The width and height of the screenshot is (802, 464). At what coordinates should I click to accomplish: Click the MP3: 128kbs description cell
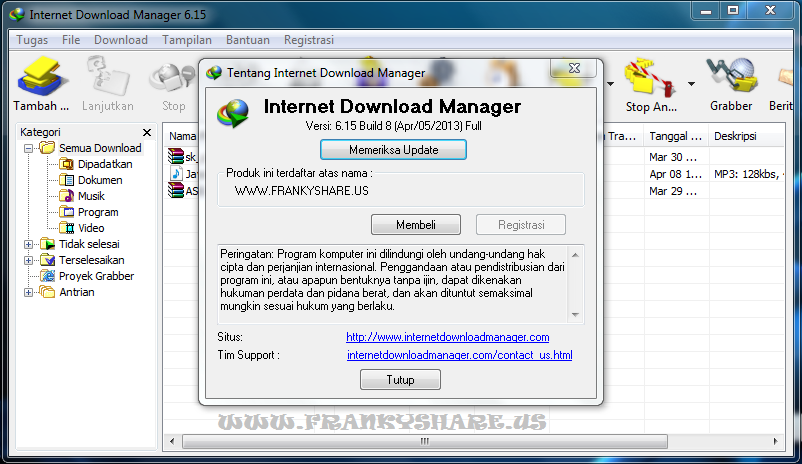click(x=748, y=174)
